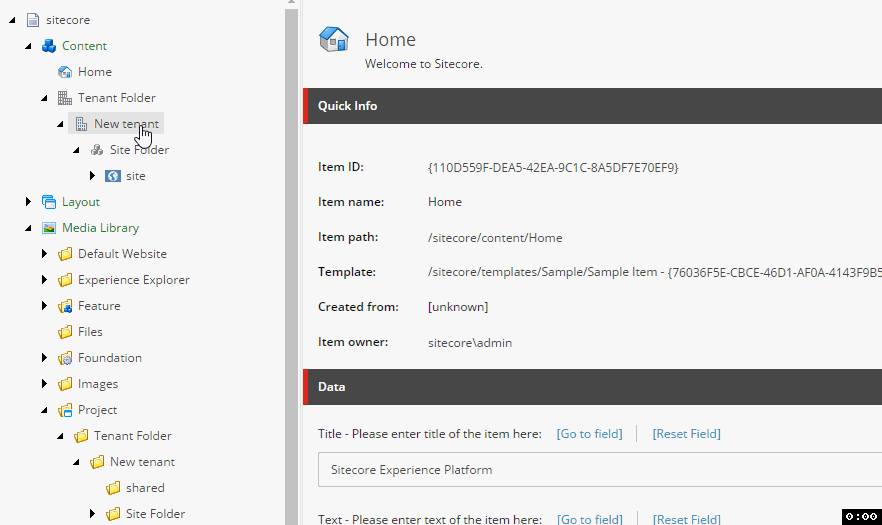Image resolution: width=882 pixels, height=525 pixels.
Task: Click the Title field containing Sitecore Experience Platform
Action: [600, 469]
